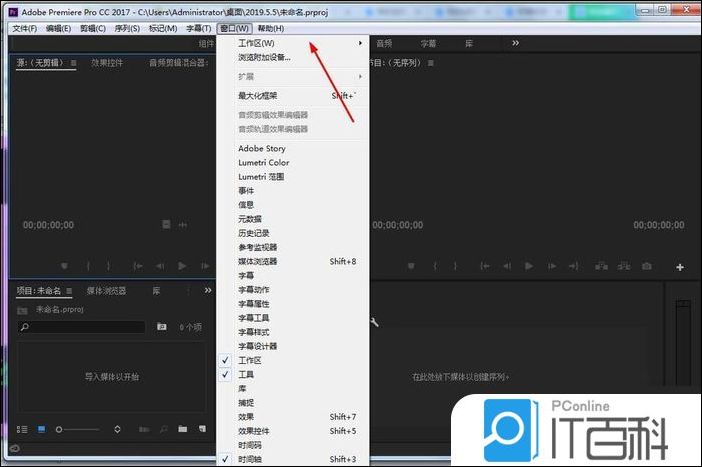Open the sort icons control in Project panel

[x=117, y=429]
